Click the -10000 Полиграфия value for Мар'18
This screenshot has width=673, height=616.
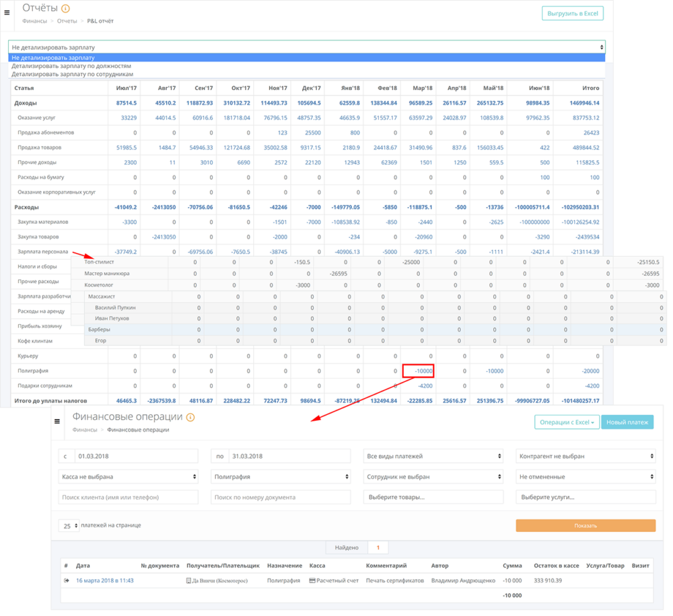(418, 371)
